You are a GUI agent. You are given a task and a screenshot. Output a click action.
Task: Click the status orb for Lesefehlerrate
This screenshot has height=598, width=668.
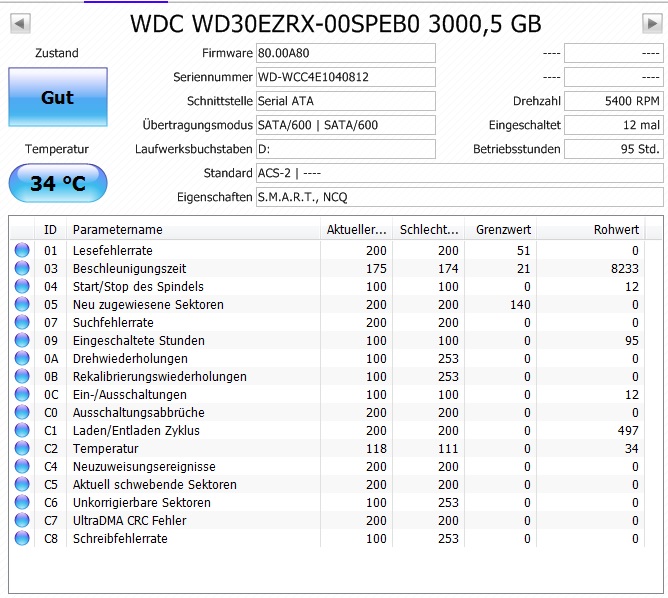22,250
